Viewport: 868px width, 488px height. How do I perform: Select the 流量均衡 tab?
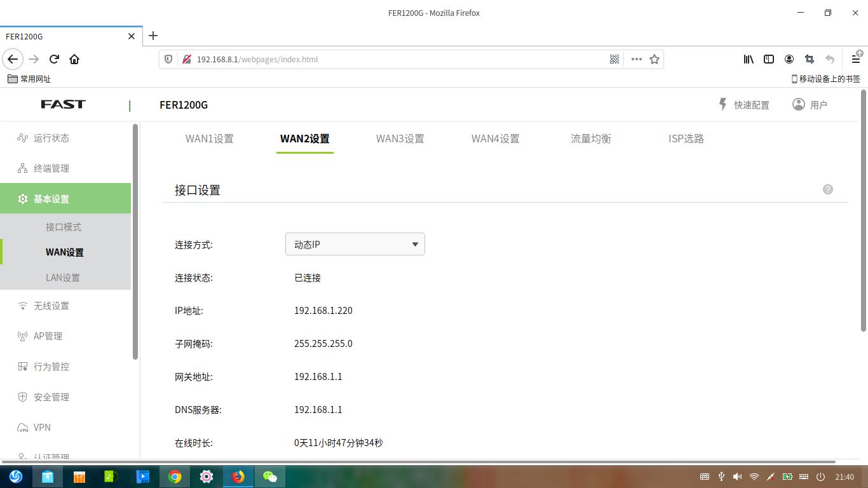pos(590,139)
